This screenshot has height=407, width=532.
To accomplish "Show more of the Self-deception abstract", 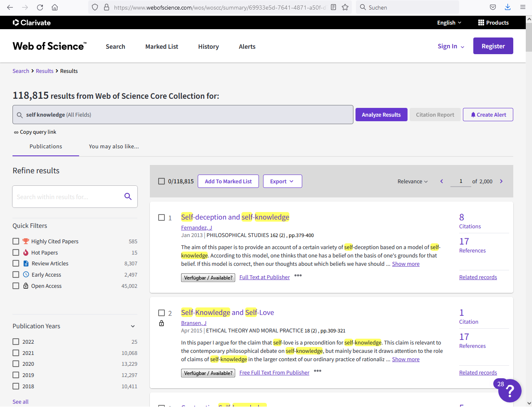I will (406, 264).
